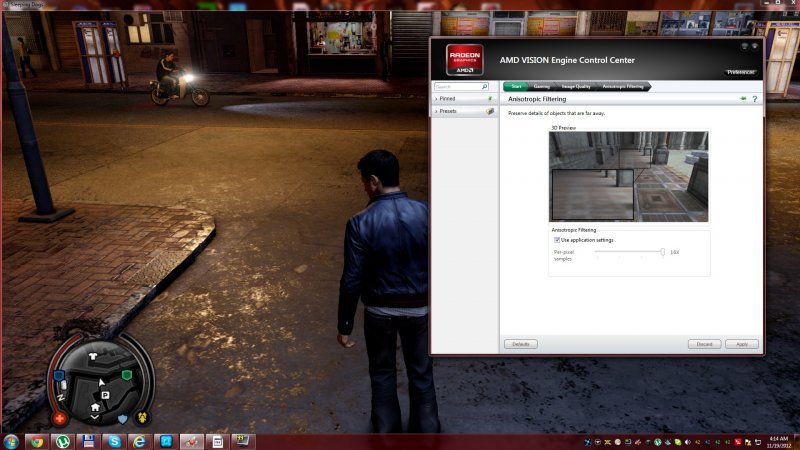This screenshot has width=800, height=450.
Task: Click the monitor app taskbar icon
Action: coord(243,442)
